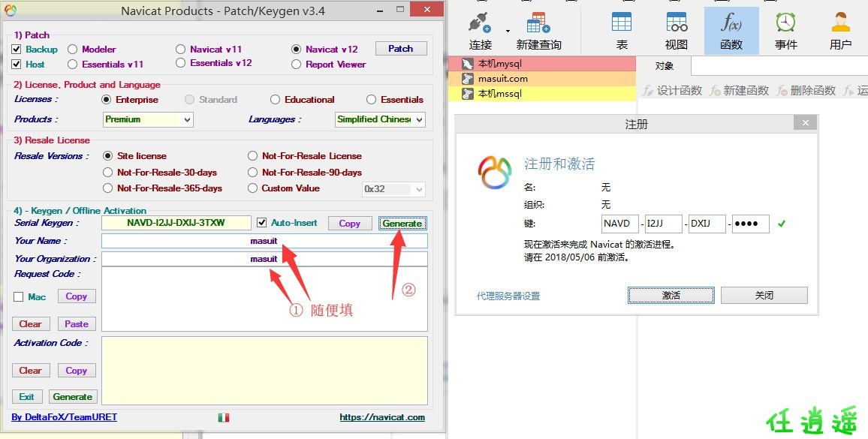Click Generate next to the serial key
This screenshot has width=868, height=439.
402,223
